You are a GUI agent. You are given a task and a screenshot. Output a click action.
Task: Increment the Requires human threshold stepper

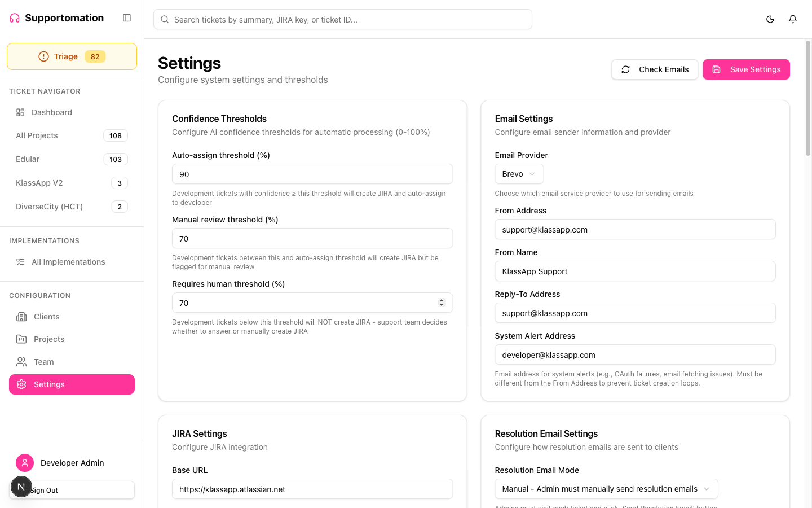click(x=442, y=300)
